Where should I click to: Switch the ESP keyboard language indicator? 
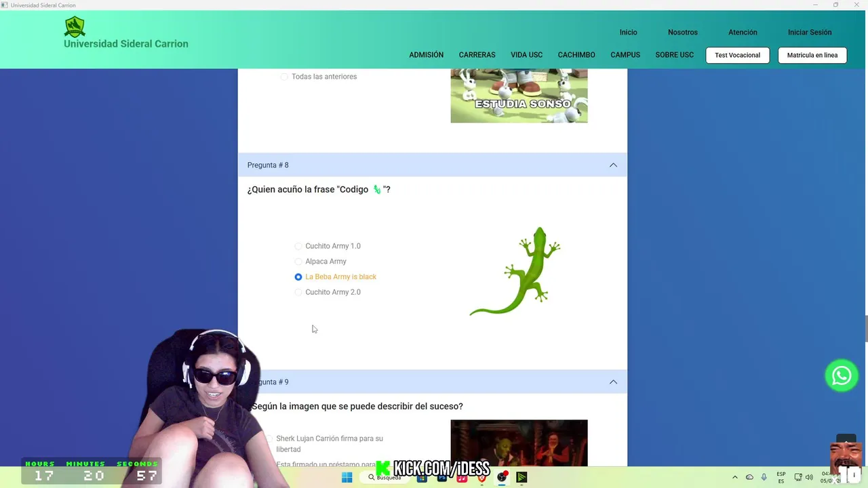tap(781, 477)
